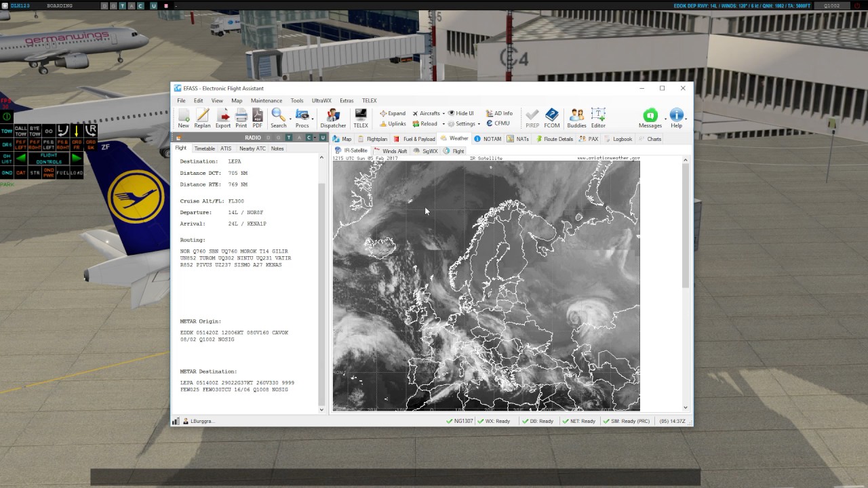868x488 pixels.
Task: Expand the Reload dropdown arrow
Action: (443, 124)
